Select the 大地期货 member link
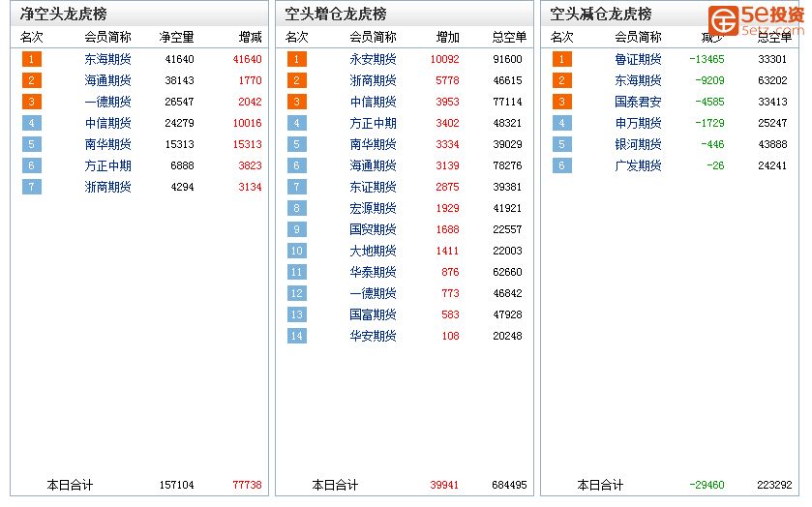This screenshot has height=507, width=812. 373,251
